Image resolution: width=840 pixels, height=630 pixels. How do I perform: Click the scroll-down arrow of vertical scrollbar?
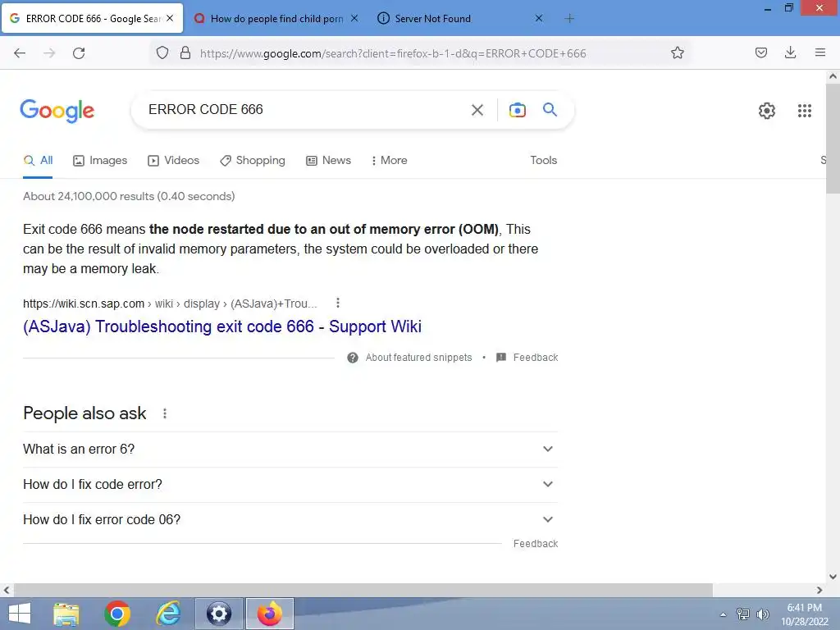833,577
